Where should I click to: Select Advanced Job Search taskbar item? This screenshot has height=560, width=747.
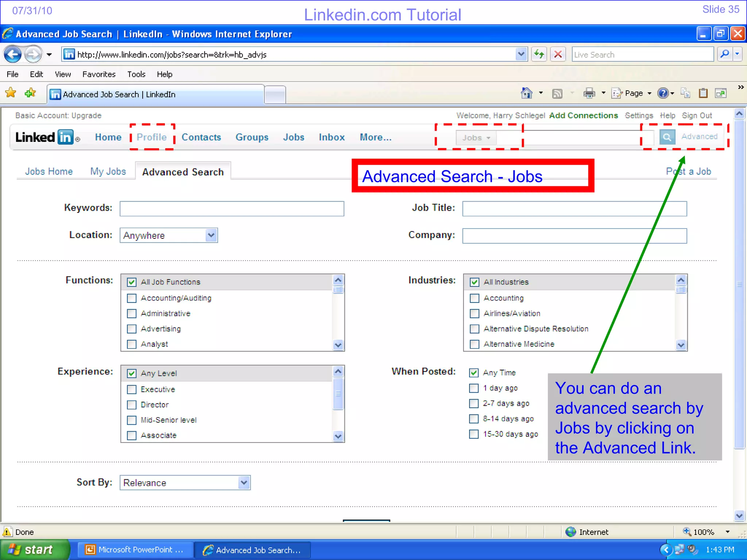click(x=252, y=550)
